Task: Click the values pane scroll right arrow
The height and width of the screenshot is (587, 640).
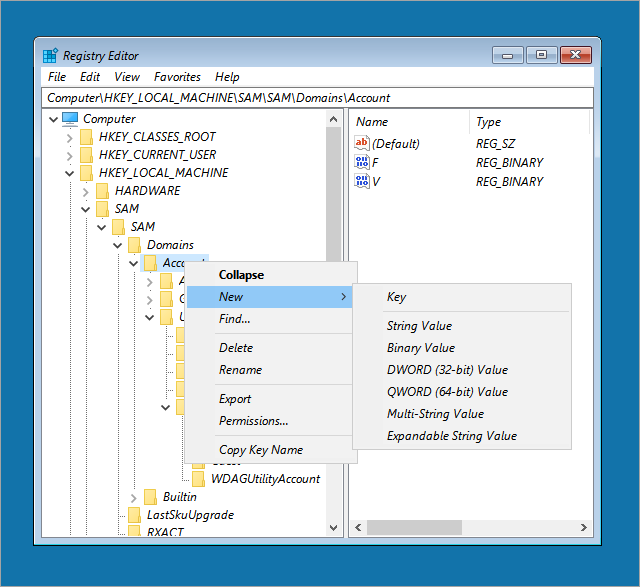Action: point(584,527)
